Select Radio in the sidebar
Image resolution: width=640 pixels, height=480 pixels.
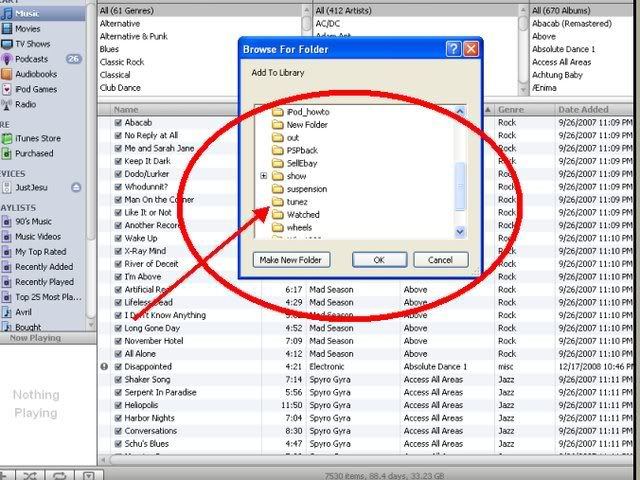point(26,103)
